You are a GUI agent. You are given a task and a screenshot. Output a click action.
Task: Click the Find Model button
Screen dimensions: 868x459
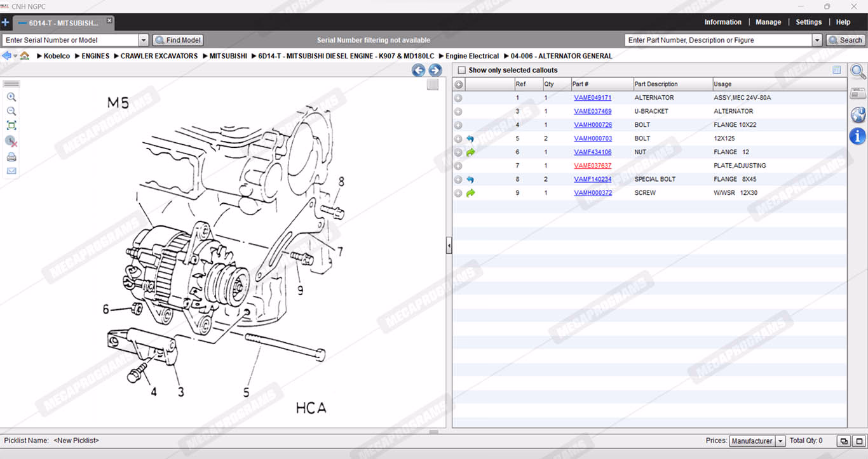click(177, 40)
